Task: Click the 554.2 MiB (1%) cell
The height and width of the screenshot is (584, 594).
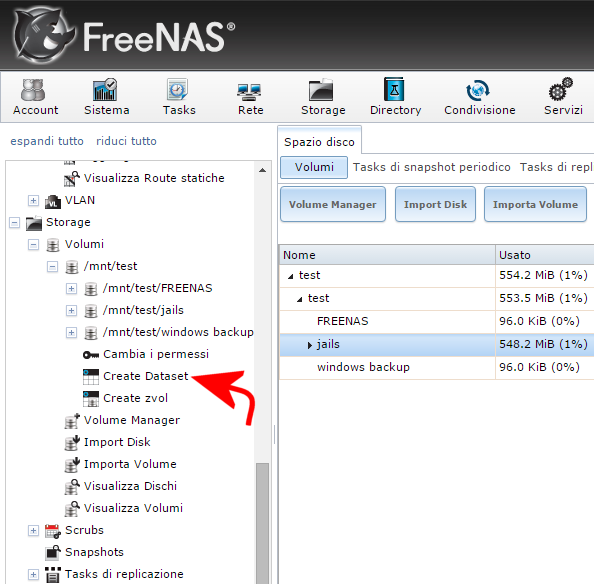Action: 544,275
